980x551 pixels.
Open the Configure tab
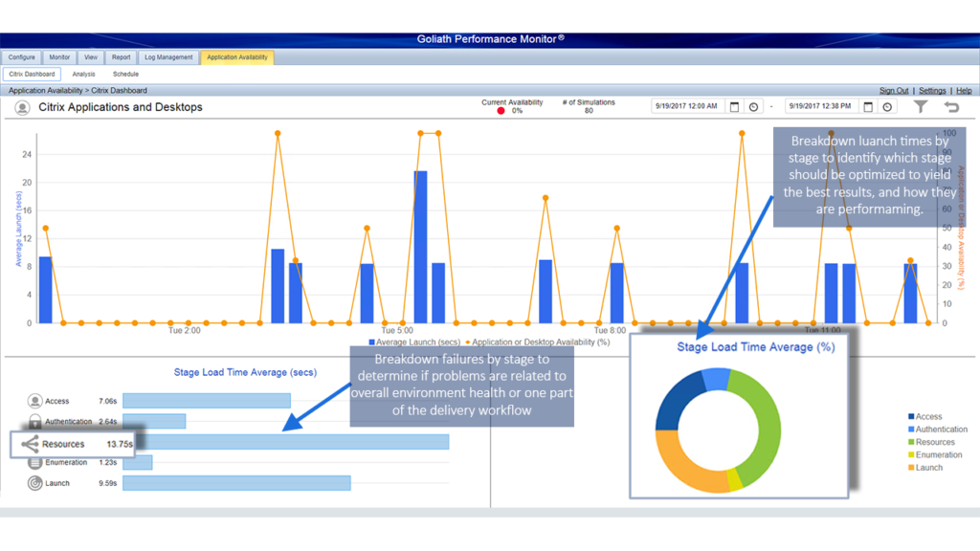22,57
